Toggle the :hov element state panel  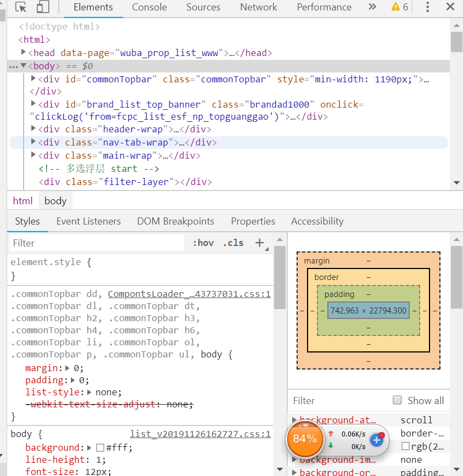pyautogui.click(x=203, y=243)
